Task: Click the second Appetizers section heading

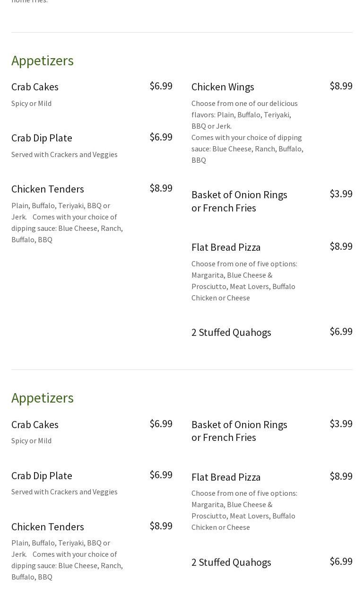Action: pos(43,398)
